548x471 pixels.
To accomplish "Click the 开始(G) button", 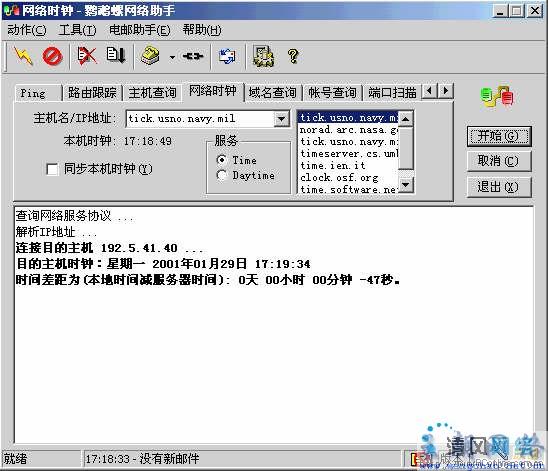I will 498,136.
